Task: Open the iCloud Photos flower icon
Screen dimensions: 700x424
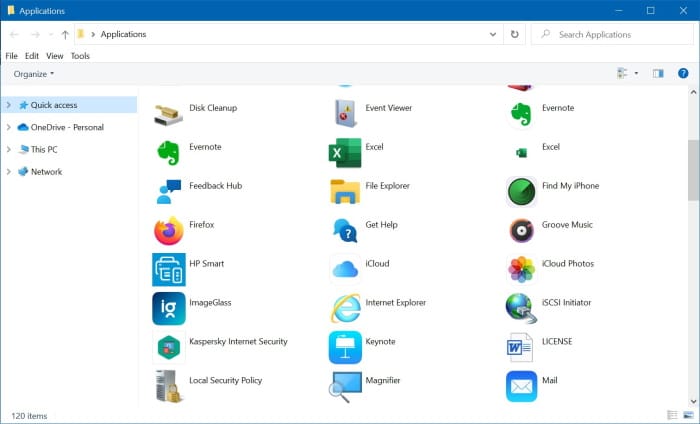Action: click(x=521, y=270)
